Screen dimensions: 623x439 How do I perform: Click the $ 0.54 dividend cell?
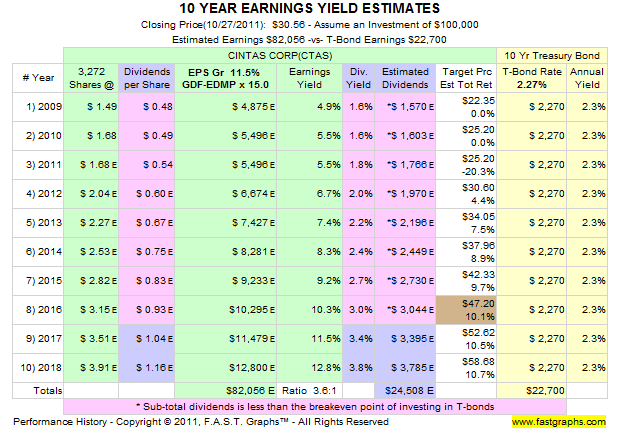pos(147,165)
